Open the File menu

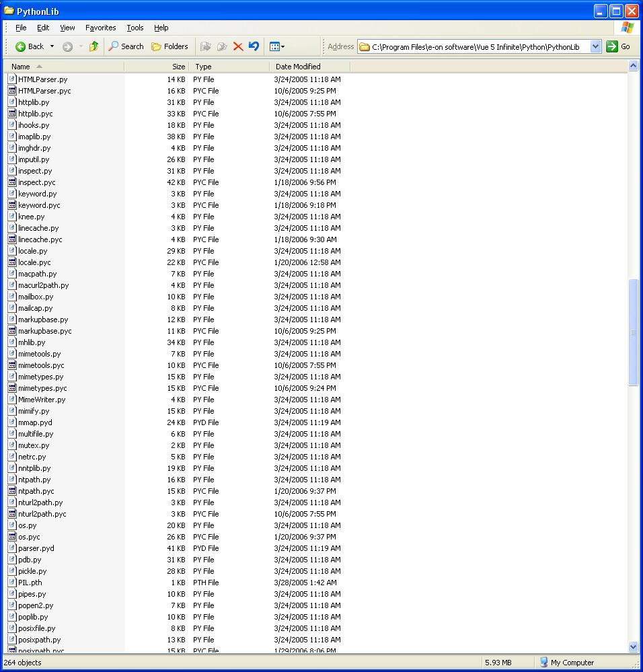21,28
